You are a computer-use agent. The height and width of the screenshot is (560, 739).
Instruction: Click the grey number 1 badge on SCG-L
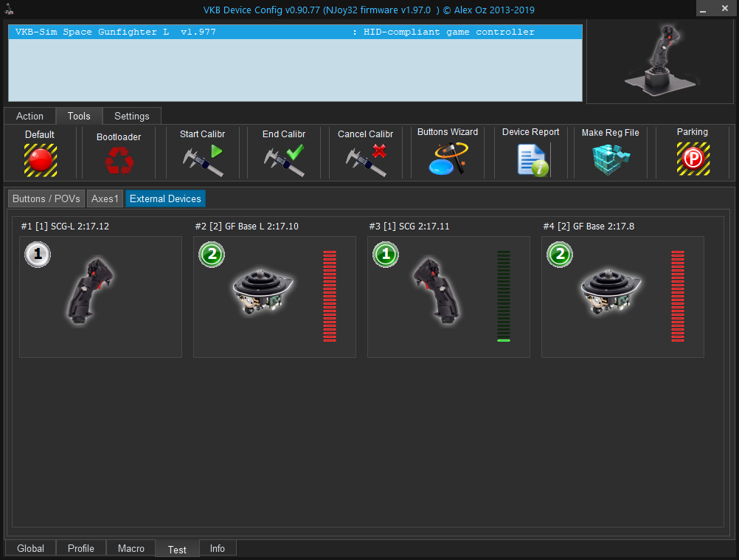(38, 255)
